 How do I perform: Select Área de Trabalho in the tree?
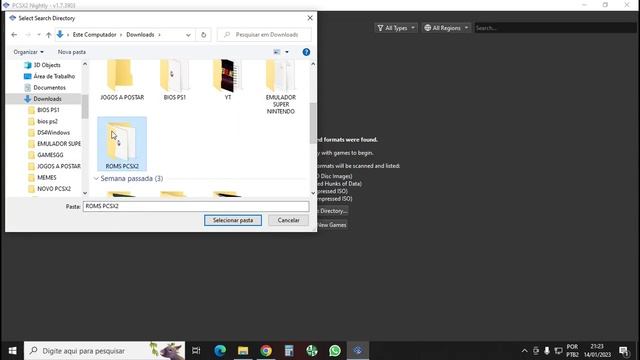49,76
